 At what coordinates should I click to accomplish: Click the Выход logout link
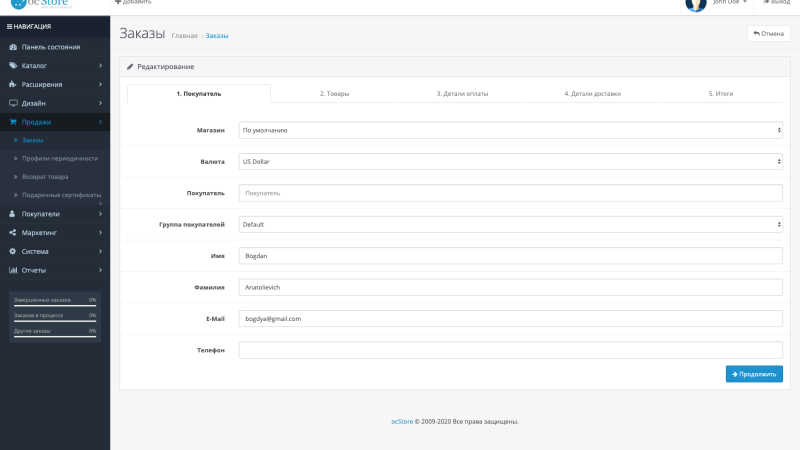point(777,3)
